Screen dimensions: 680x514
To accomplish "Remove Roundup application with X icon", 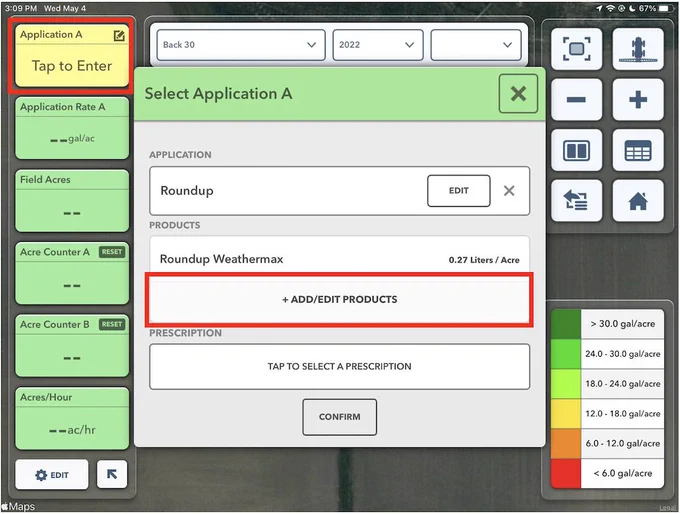I will point(509,190).
